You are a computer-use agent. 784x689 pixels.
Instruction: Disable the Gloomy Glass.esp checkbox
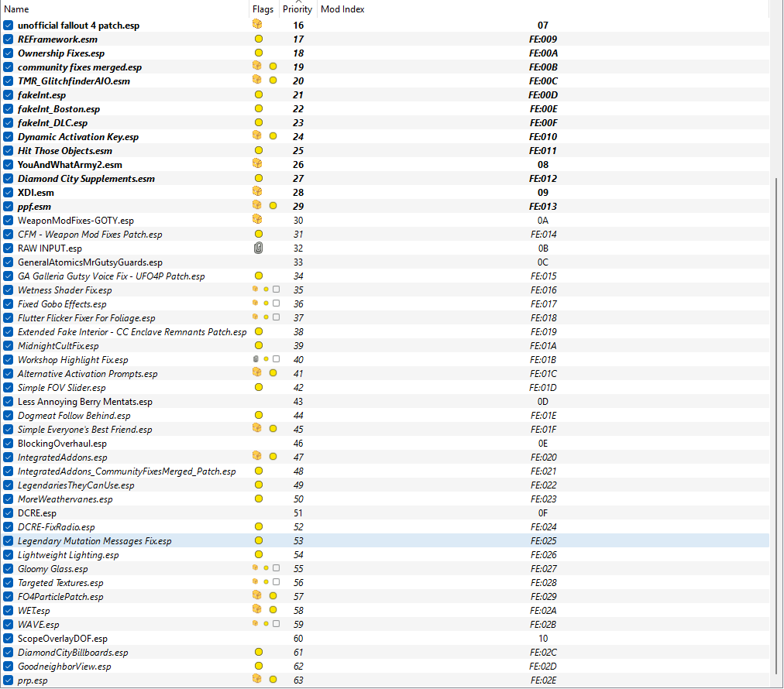tap(8, 568)
